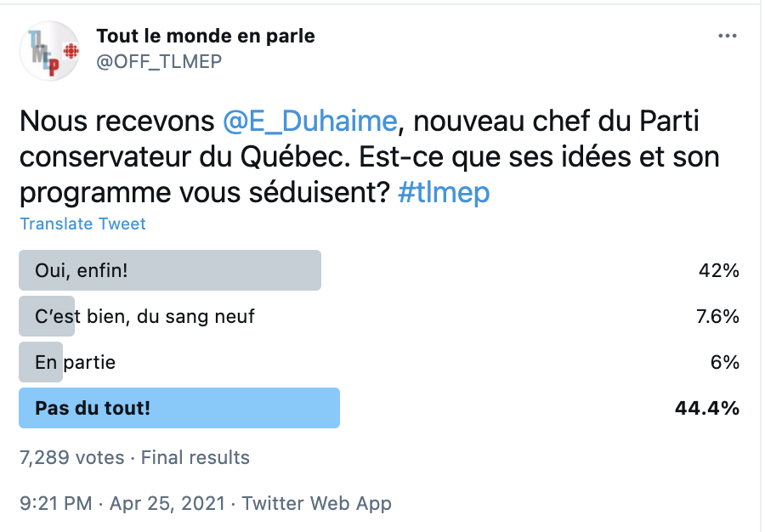Click the Tout le monde en parle avatar

tap(49, 51)
